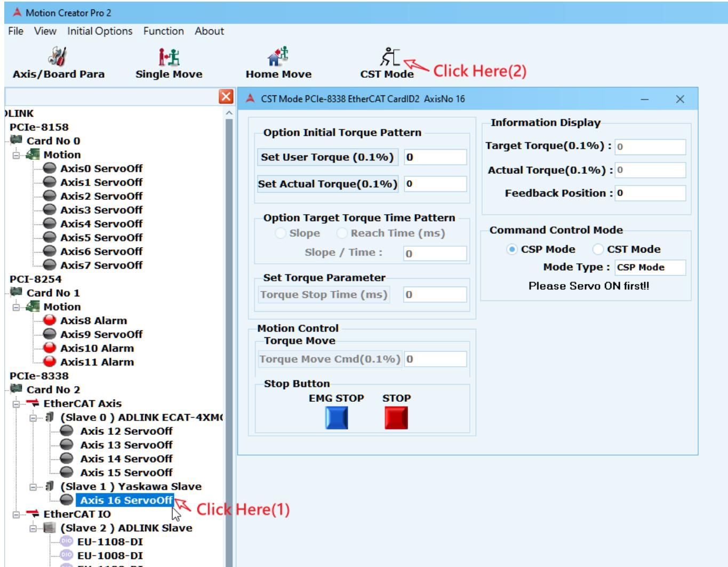Open the Initial Options menu
Image resolution: width=728 pixels, height=567 pixels.
click(x=100, y=31)
